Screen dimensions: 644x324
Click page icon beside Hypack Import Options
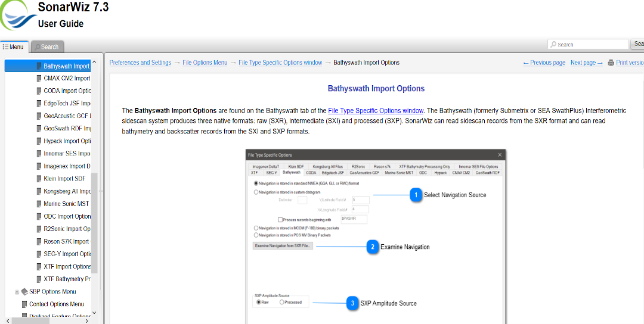[39, 141]
